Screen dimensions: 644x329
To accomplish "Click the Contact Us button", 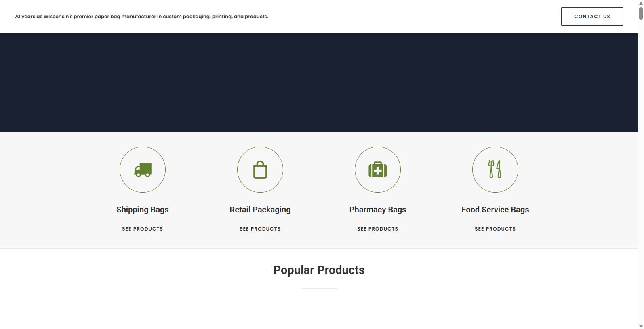I will pos(592,17).
